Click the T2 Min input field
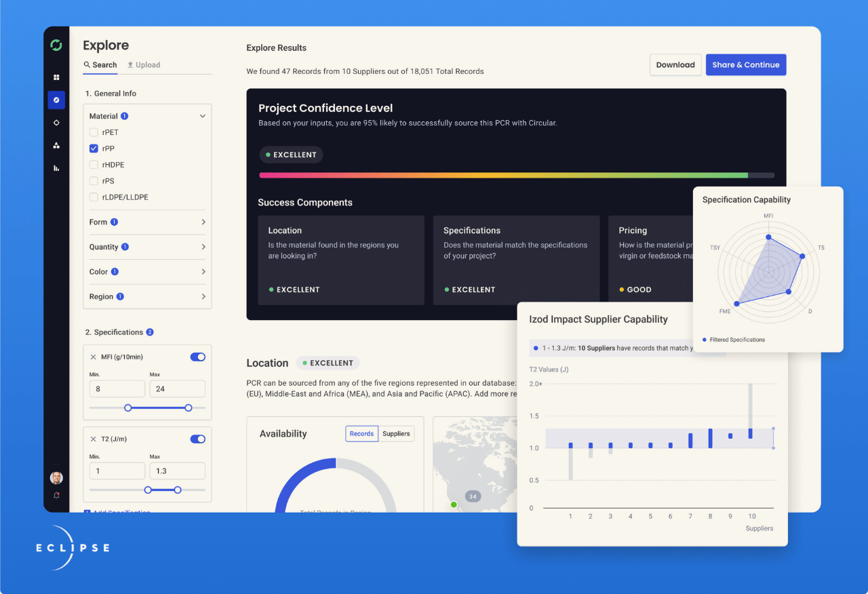 pos(117,470)
